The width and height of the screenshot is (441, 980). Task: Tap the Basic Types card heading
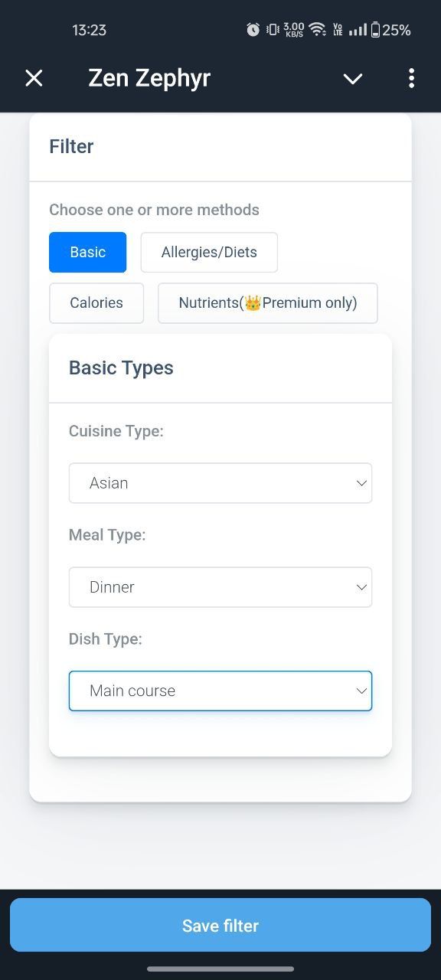pyautogui.click(x=121, y=367)
